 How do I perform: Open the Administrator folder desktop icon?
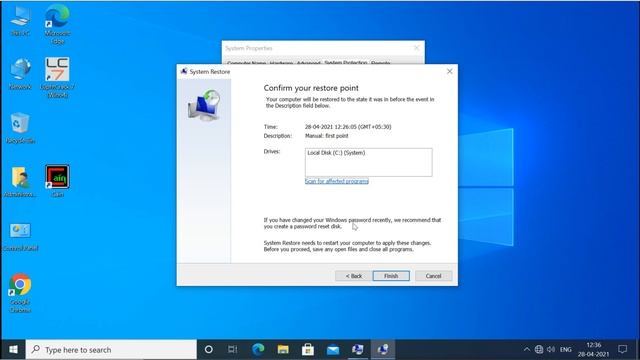coord(20,182)
